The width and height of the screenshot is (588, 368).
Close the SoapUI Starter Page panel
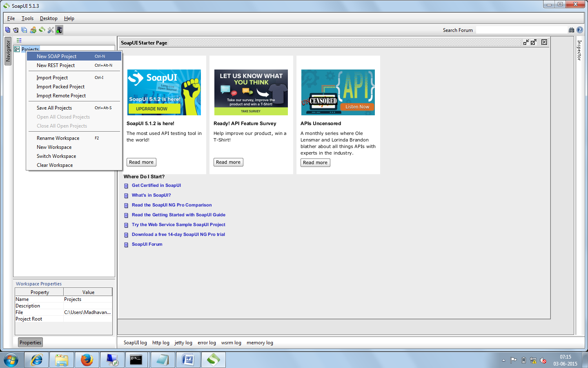click(x=544, y=42)
